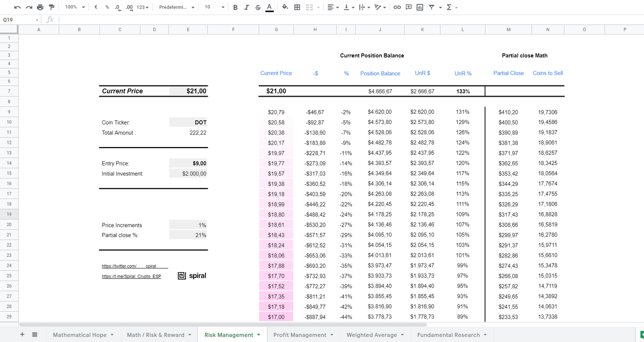
Task: Toggle italic formatting
Action: pyautogui.click(x=246, y=7)
